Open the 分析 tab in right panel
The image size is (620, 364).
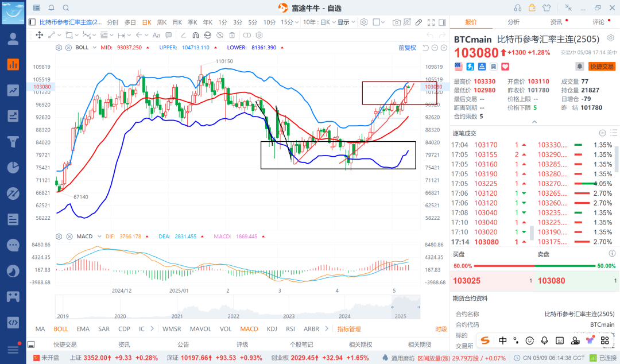click(x=514, y=22)
